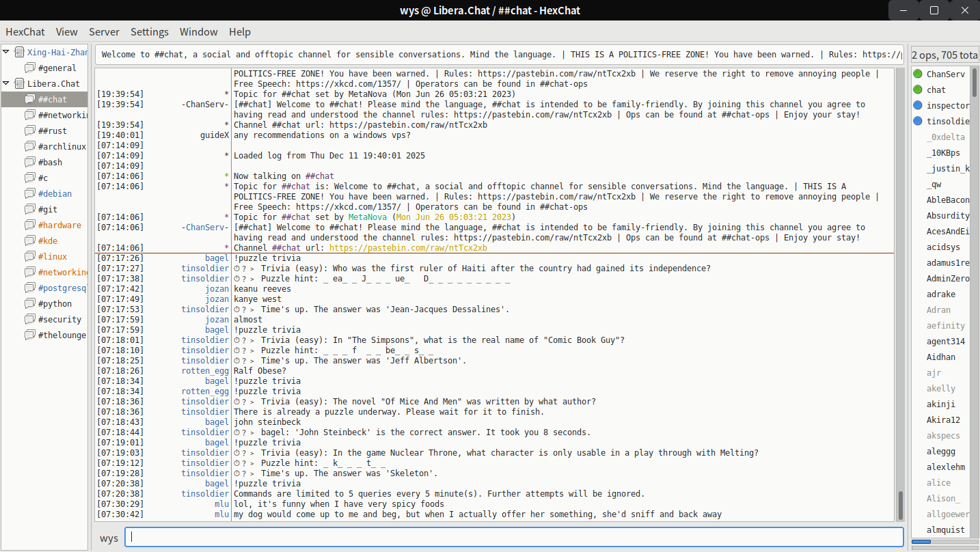Collapse the Libera.Chat server tree
Screen dimensions: 980x552
coord(6,84)
